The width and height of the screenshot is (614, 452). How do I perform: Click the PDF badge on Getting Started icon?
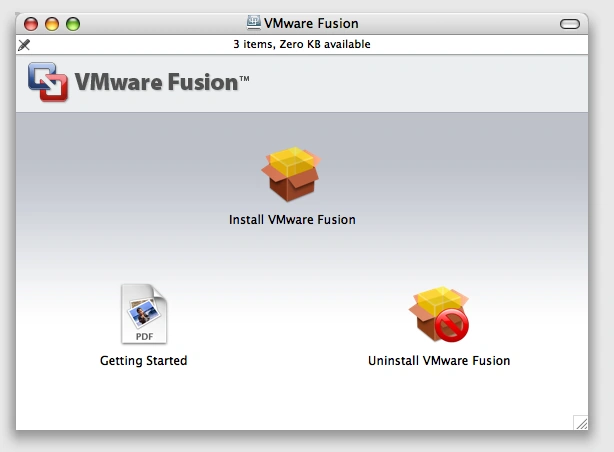[144, 336]
